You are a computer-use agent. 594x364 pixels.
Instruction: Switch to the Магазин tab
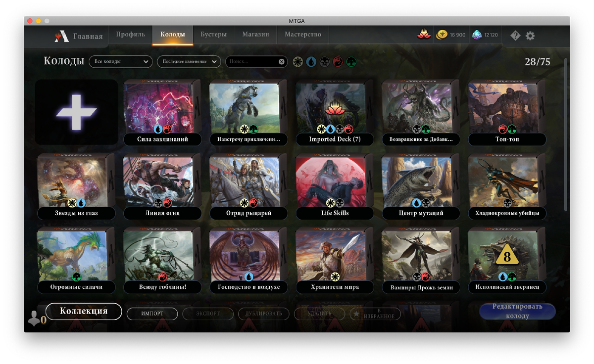coord(255,35)
